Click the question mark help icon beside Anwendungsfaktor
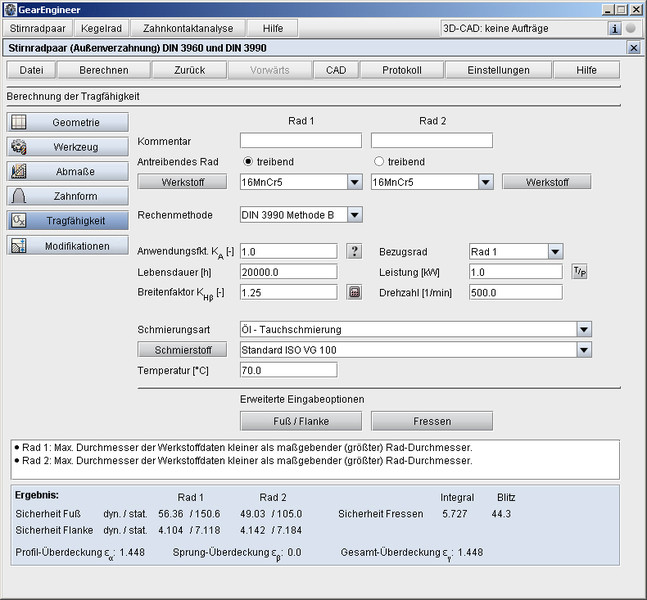Viewport: 647px width, 600px height. tap(354, 251)
